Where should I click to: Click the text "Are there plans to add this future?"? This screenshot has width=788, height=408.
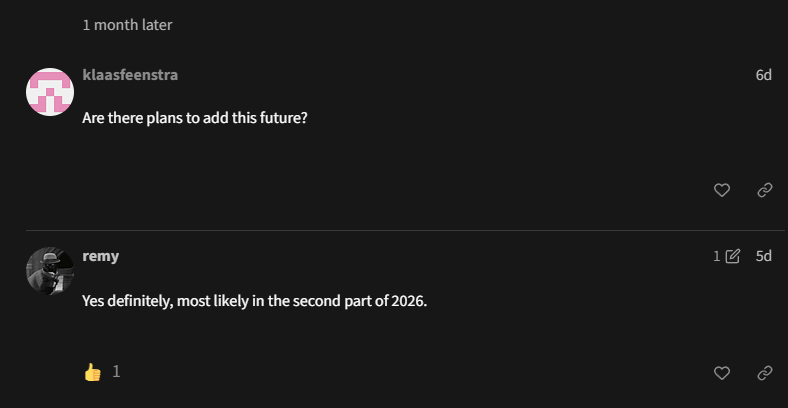(194, 117)
